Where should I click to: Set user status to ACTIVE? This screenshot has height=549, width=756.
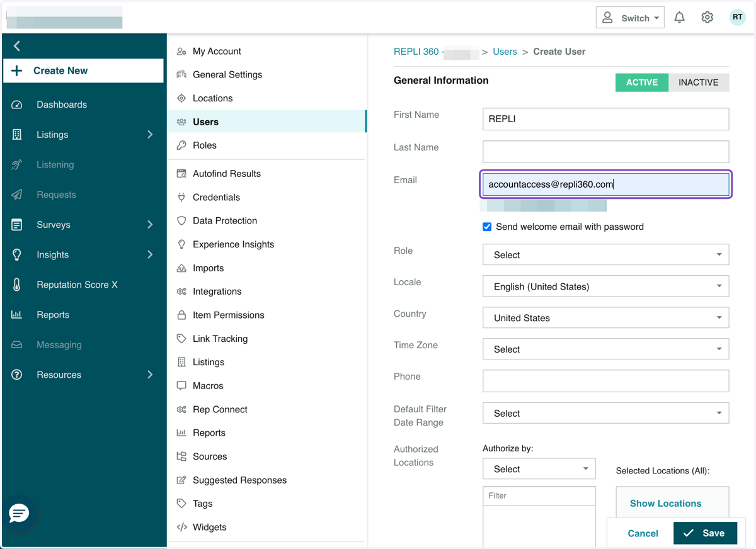pyautogui.click(x=642, y=82)
